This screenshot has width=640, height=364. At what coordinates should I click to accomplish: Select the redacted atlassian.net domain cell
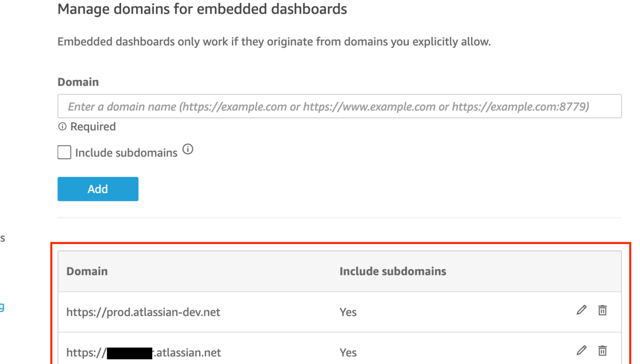click(144, 353)
